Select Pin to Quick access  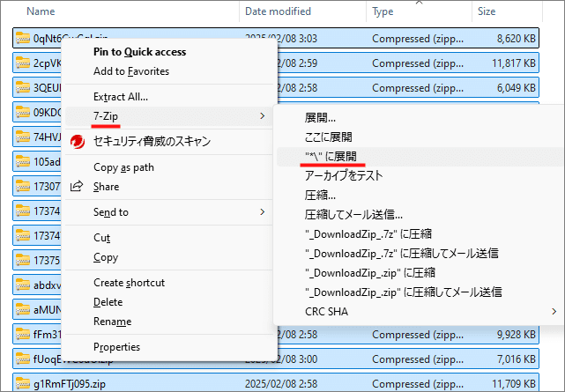tap(139, 52)
